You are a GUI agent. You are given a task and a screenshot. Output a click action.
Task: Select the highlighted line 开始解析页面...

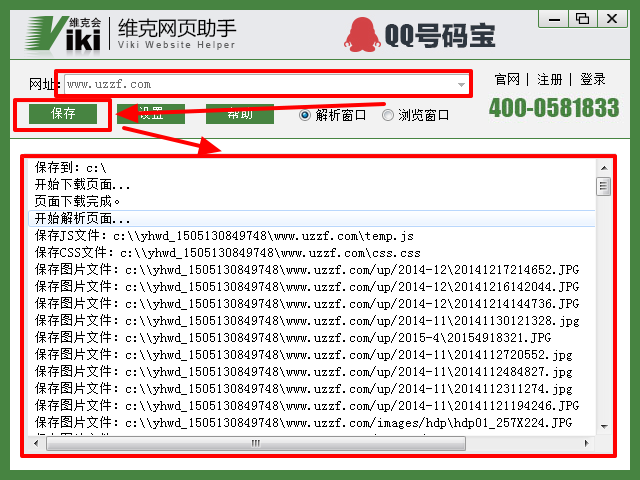click(312, 219)
